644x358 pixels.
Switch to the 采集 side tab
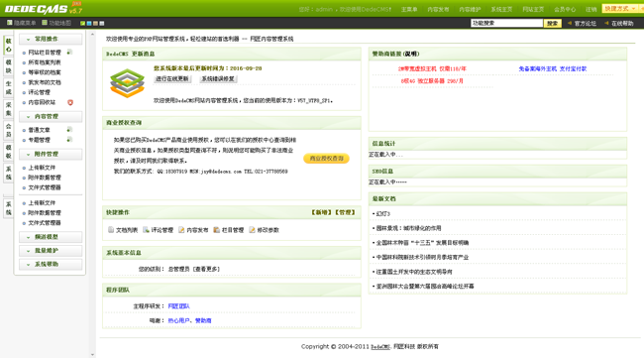tap(9, 109)
